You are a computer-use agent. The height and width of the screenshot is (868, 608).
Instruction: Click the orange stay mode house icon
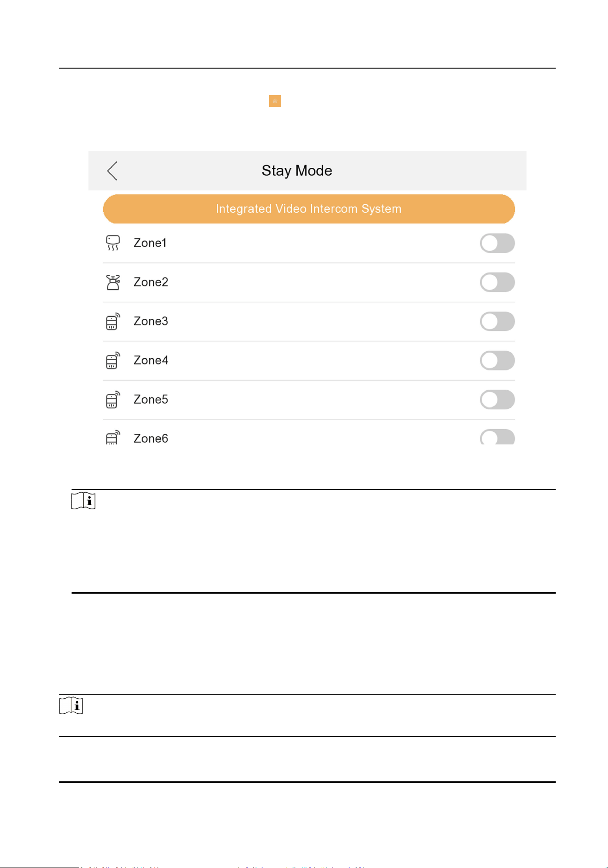[x=275, y=101]
